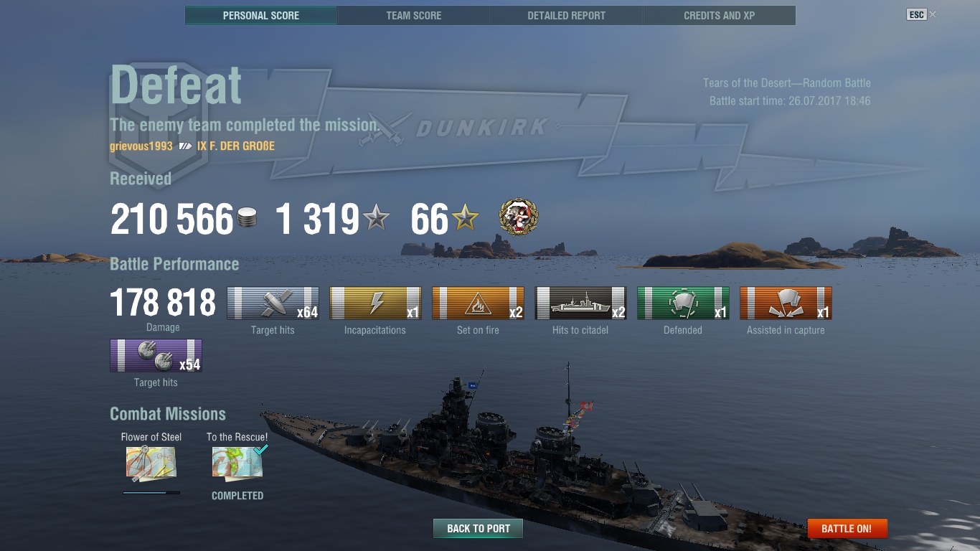
Task: Select the Assisted in capture ribbon
Action: pos(786,303)
